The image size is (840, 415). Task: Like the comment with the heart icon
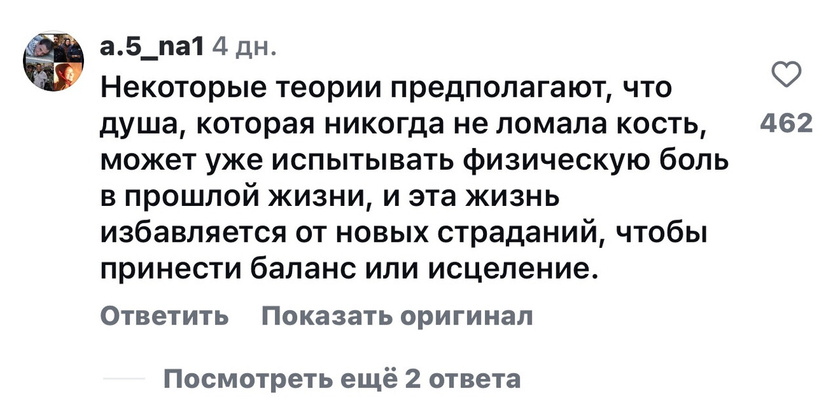pyautogui.click(x=786, y=74)
